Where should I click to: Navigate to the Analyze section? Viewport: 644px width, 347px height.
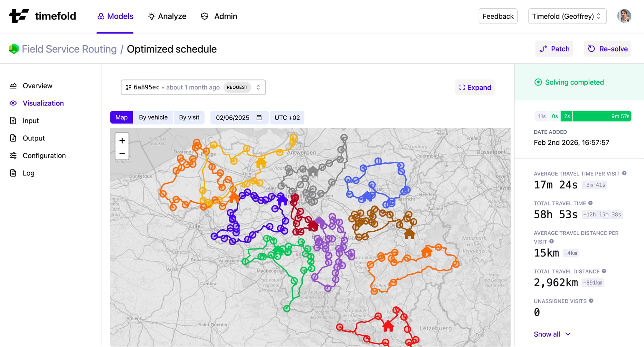coord(167,16)
